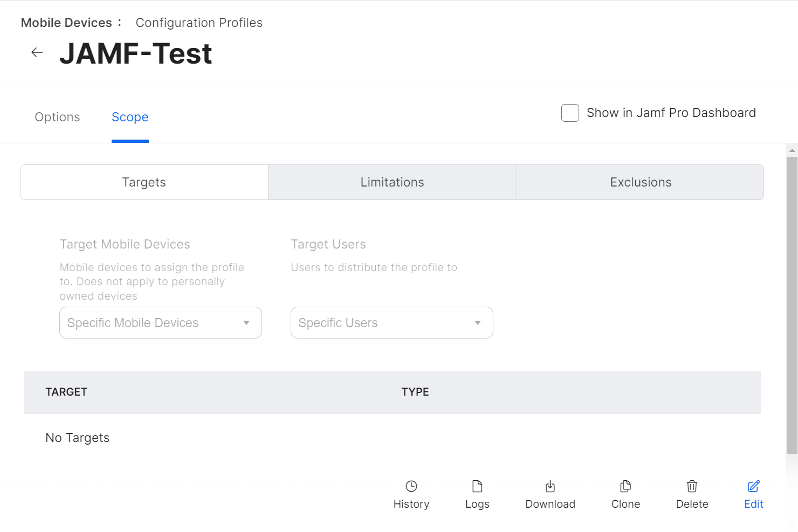Image resolution: width=798 pixels, height=532 pixels.
Task: Click the Download icon
Action: tap(550, 487)
